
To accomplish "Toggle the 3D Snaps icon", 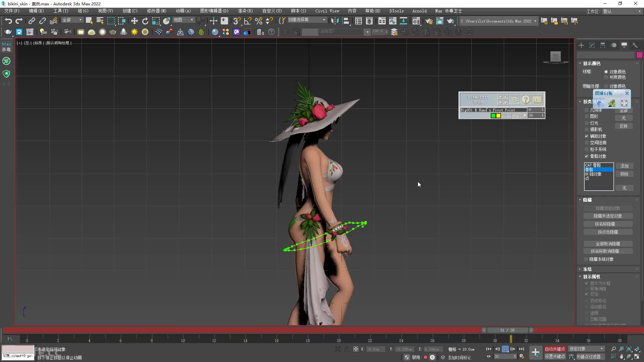I will pos(237,21).
